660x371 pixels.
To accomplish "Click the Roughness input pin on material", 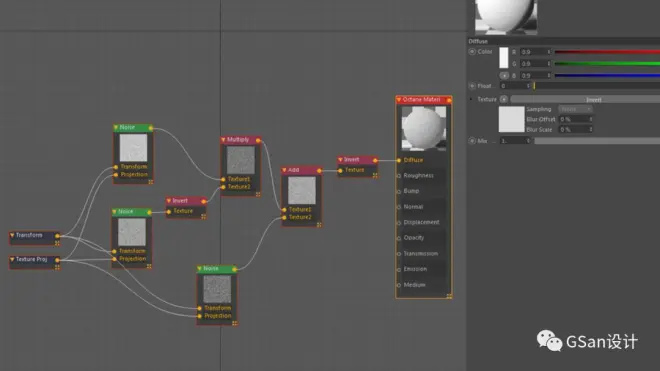I will [x=399, y=176].
